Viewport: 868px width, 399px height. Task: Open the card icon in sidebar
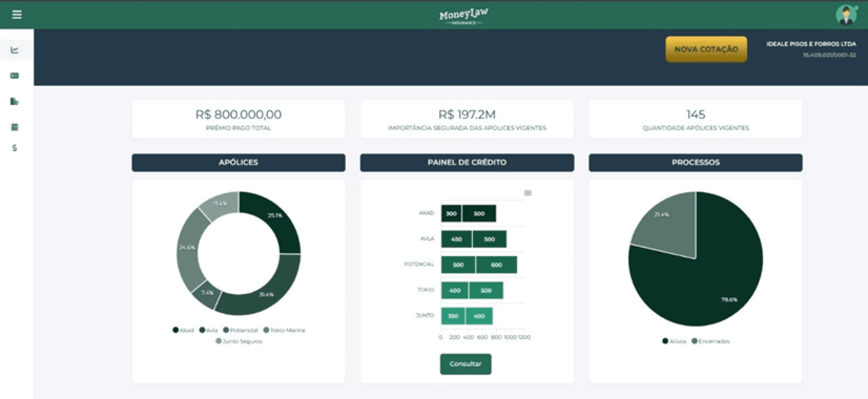click(14, 75)
